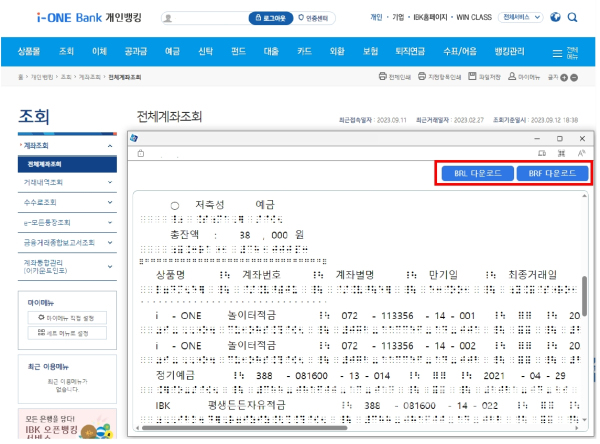This screenshot has height=444, width=600.
Task: Open the 이체 main menu
Action: (x=99, y=51)
